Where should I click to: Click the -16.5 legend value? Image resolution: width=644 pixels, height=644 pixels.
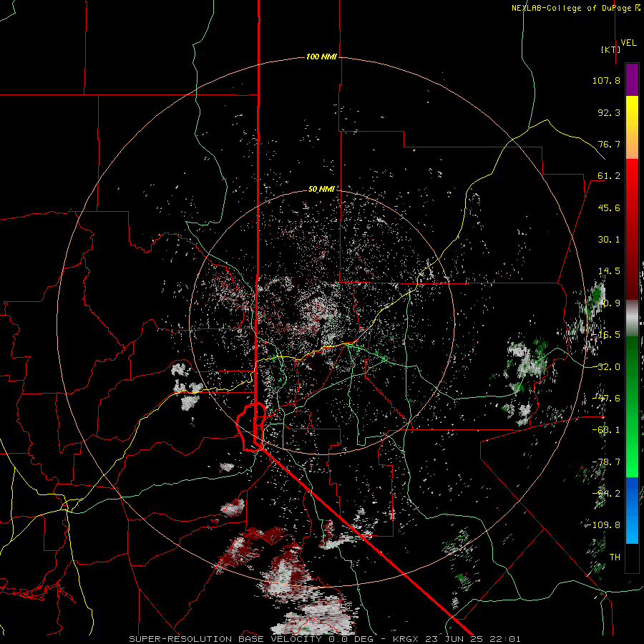coord(606,335)
